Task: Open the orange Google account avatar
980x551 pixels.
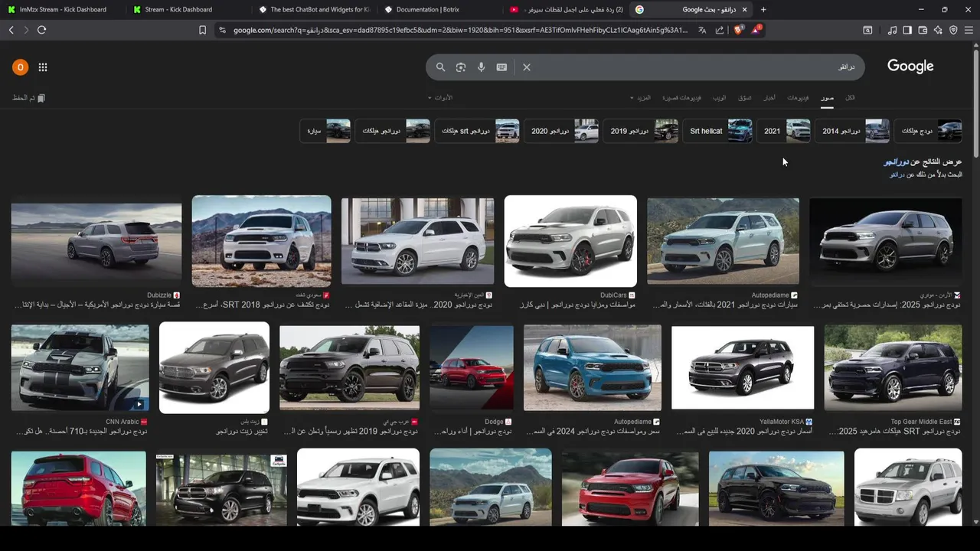Action: (20, 67)
